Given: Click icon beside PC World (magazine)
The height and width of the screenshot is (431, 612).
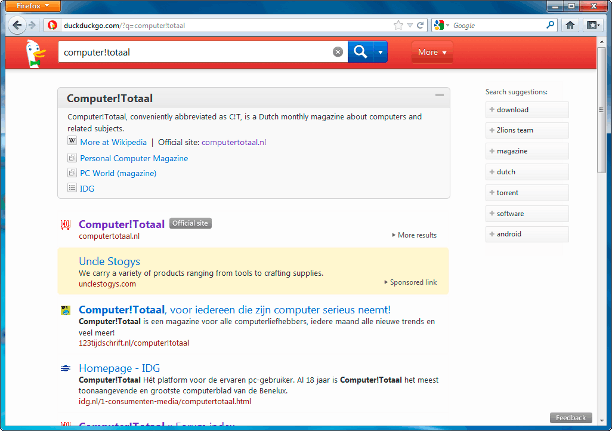Looking at the screenshot, I should pos(72,173).
